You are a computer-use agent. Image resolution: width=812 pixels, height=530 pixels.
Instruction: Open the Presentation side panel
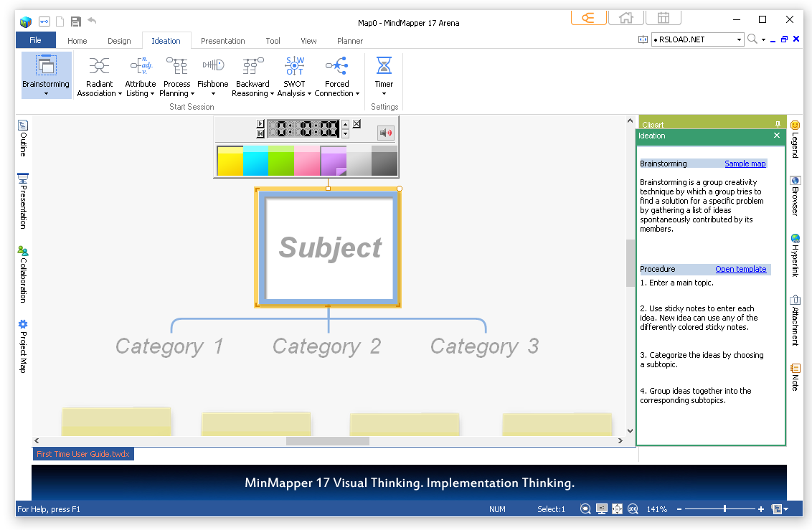[x=23, y=201]
